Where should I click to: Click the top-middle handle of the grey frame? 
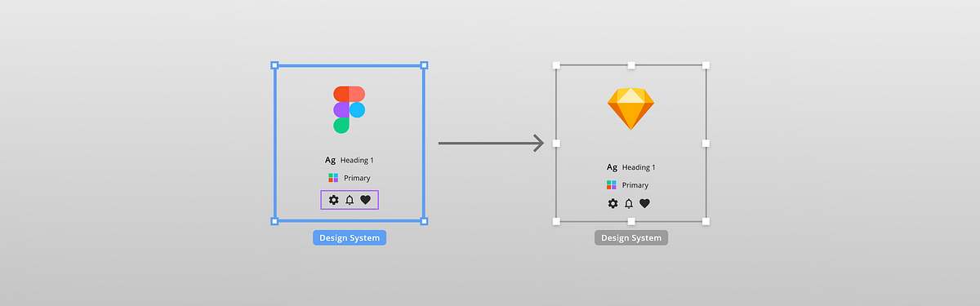[x=630, y=64]
